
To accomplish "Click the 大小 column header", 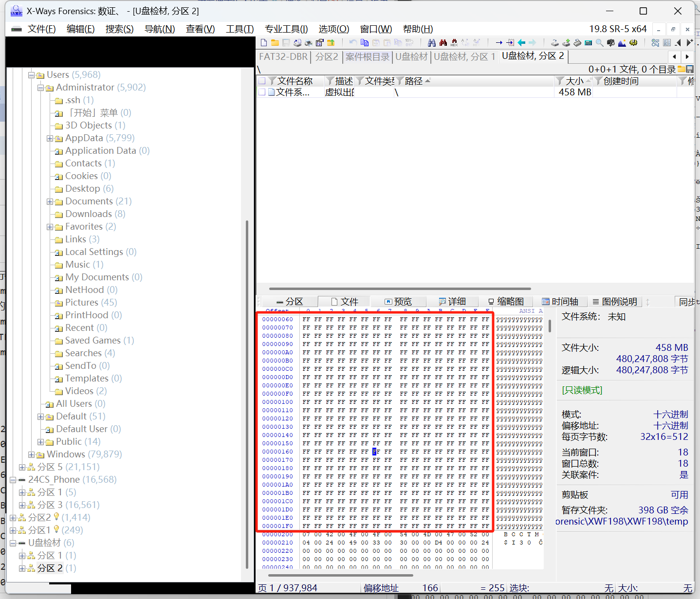I will pos(574,81).
